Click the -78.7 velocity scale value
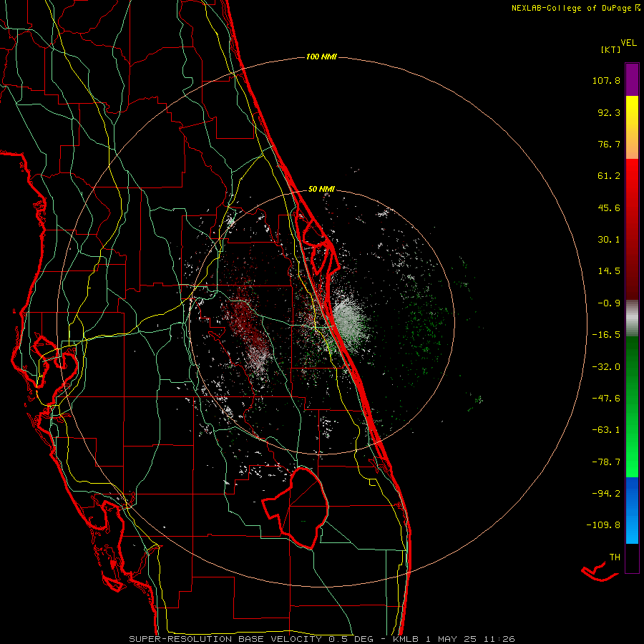644x644 pixels. [606, 462]
